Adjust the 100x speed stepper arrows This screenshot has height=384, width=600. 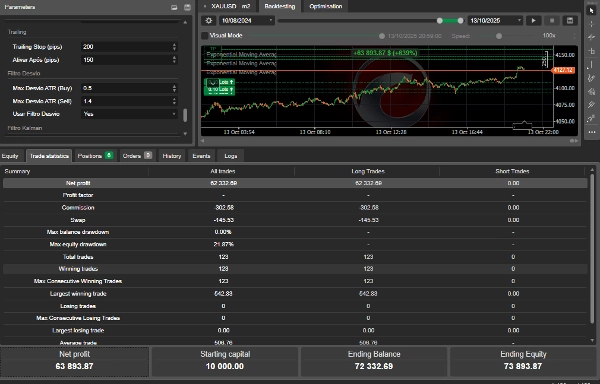tap(574, 36)
